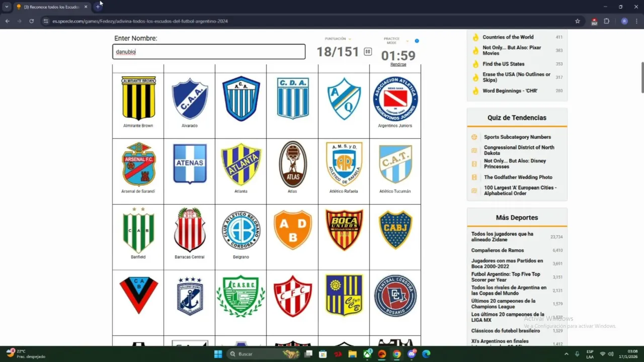Click the C.D.A. striped crest
The width and height of the screenshot is (644, 362).
[292, 98]
